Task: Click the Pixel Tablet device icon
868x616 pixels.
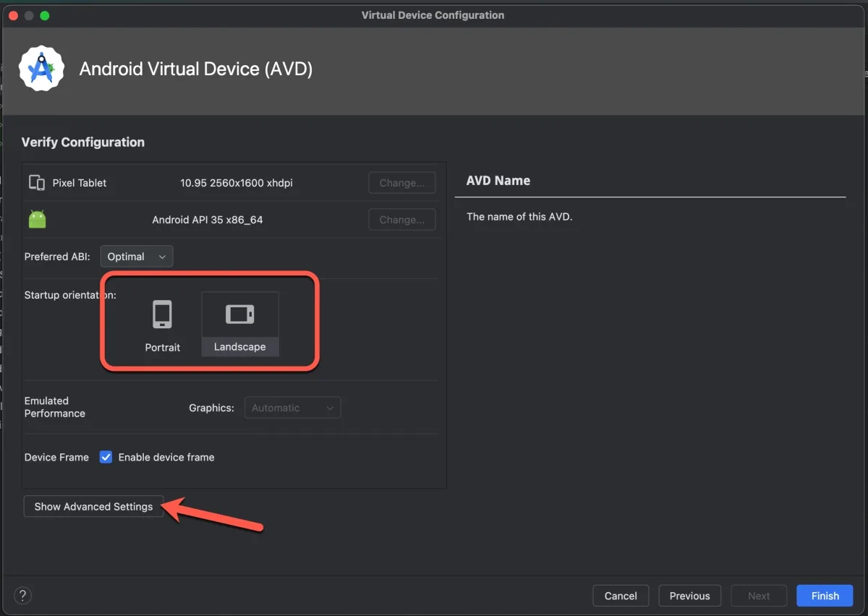Action: click(x=37, y=183)
